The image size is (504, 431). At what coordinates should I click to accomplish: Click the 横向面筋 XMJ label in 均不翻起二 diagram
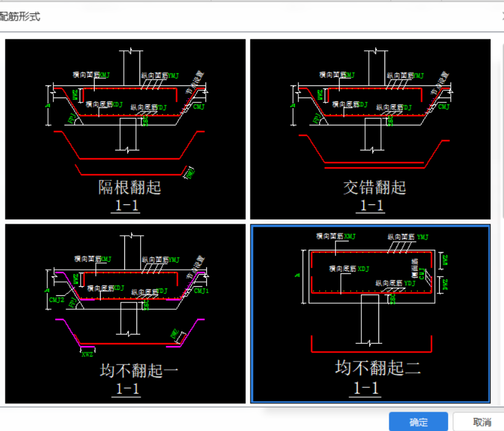click(x=336, y=236)
